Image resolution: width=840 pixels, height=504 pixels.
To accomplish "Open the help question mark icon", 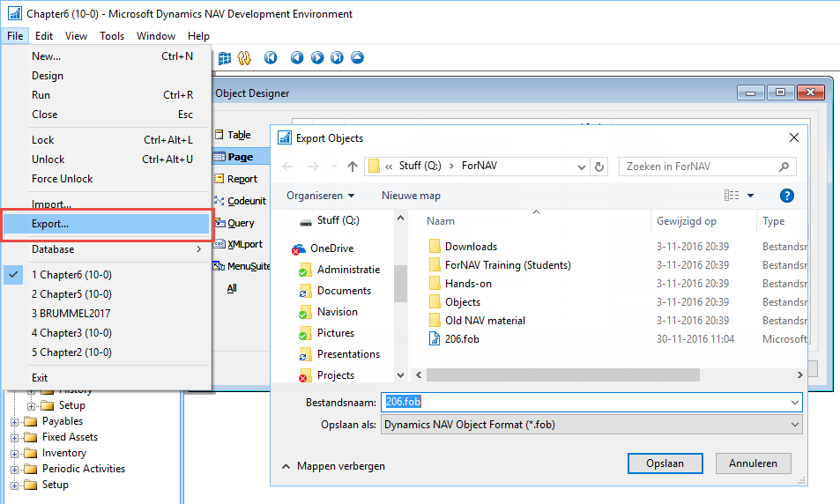I will [x=787, y=196].
